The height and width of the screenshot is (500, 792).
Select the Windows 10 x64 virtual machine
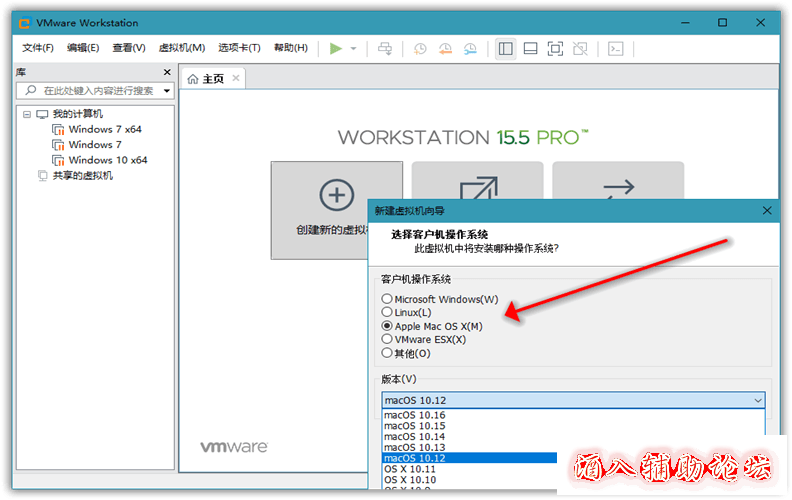coord(108,160)
